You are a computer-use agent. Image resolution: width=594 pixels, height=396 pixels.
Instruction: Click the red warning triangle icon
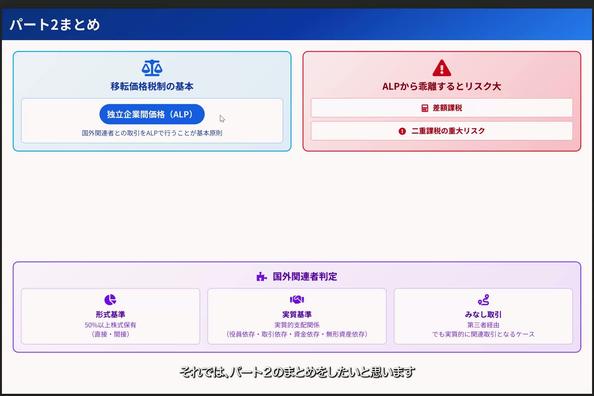442,68
